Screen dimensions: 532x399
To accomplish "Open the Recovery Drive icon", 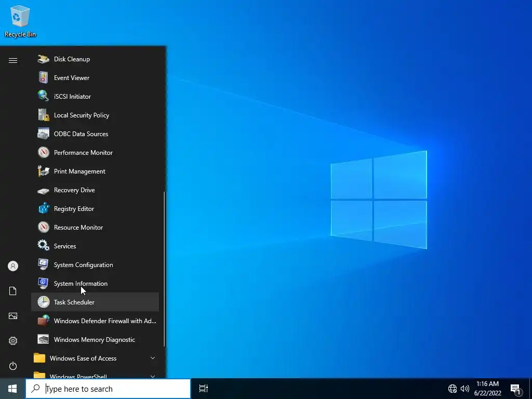I will point(44,190).
